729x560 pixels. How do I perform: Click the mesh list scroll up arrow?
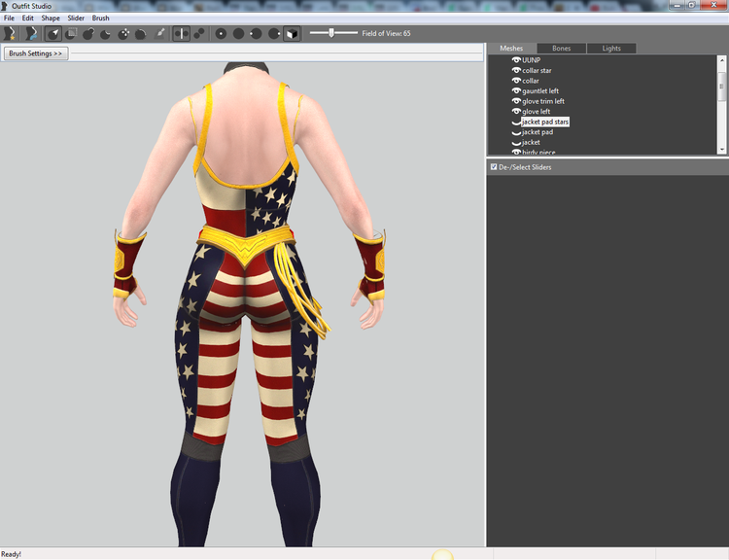tap(721, 60)
